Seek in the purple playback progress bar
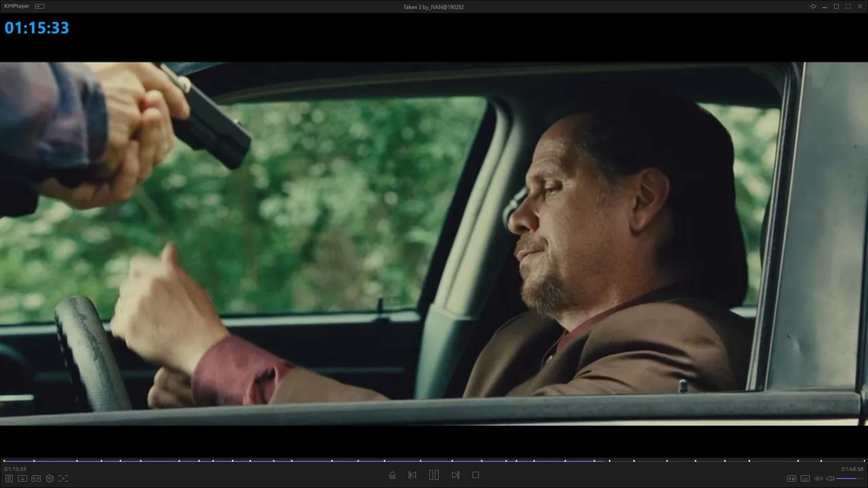This screenshot has height=488, width=868. pos(434,461)
